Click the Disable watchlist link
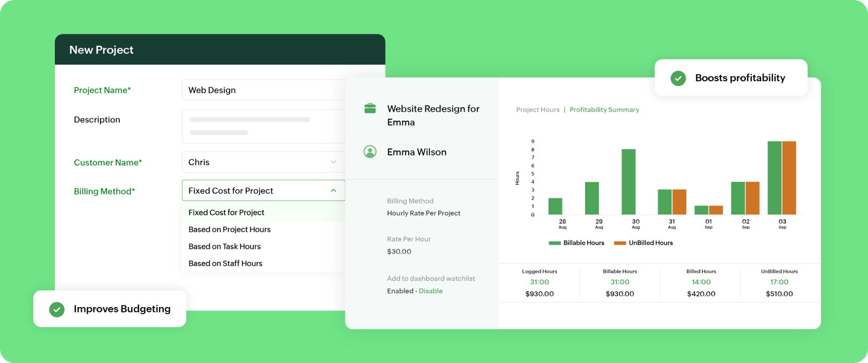Screen dimensions: 868x363 (431, 291)
